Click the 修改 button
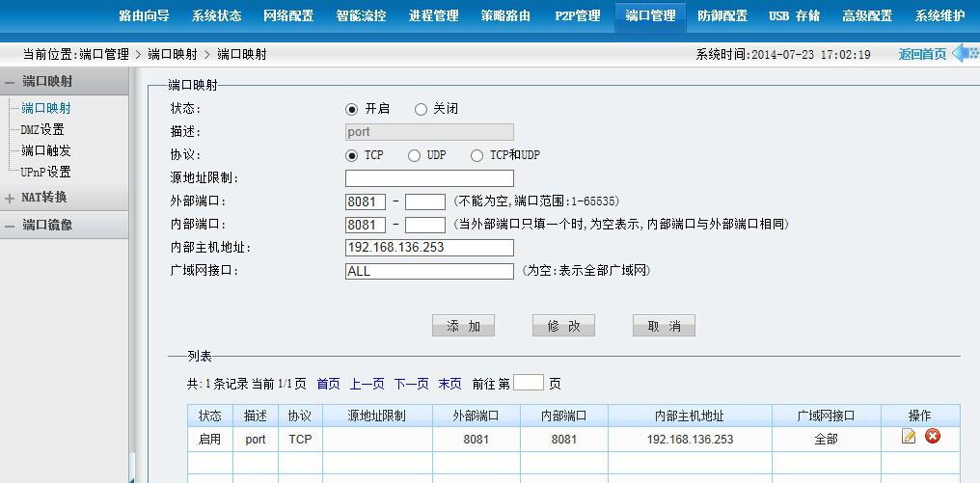 [x=563, y=326]
